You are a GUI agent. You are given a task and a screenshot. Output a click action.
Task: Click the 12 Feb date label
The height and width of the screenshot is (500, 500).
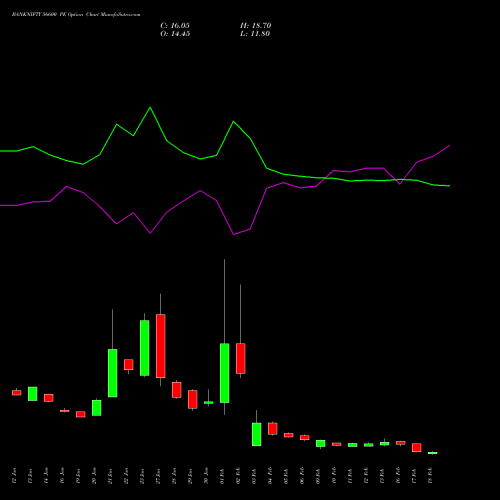pyautogui.click(x=366, y=476)
